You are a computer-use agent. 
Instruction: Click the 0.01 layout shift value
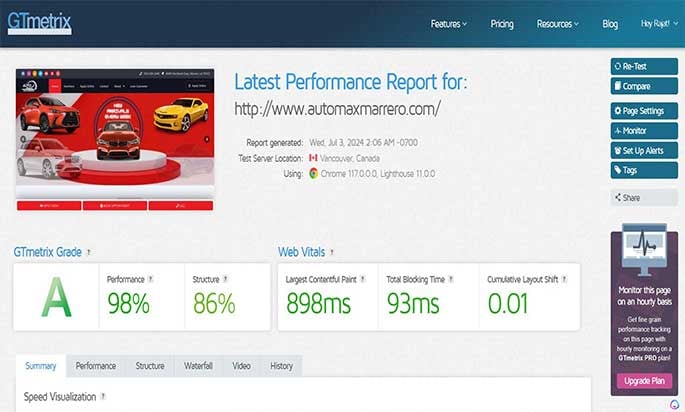point(508,304)
